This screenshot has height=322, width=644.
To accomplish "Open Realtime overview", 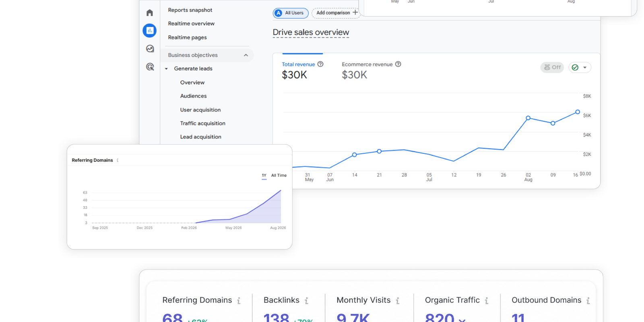I will point(191,24).
